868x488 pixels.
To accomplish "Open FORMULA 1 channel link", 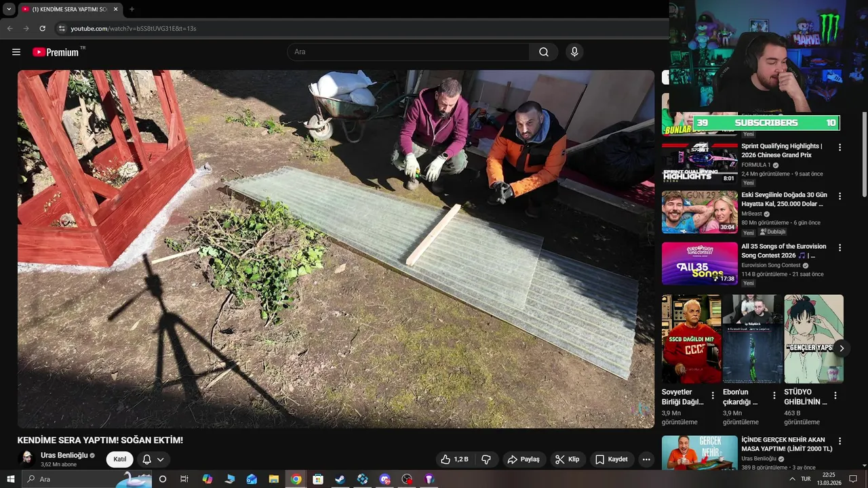I will coord(755,165).
